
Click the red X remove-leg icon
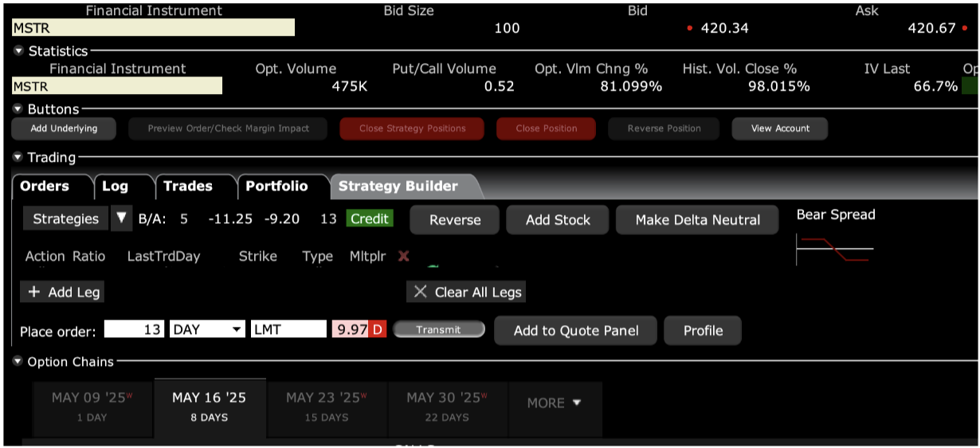(x=403, y=256)
